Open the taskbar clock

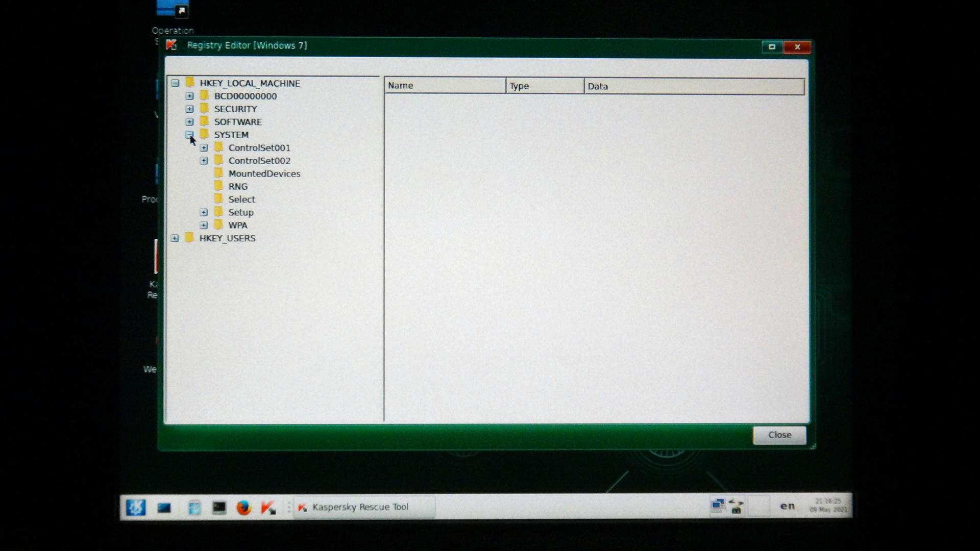[828, 506]
